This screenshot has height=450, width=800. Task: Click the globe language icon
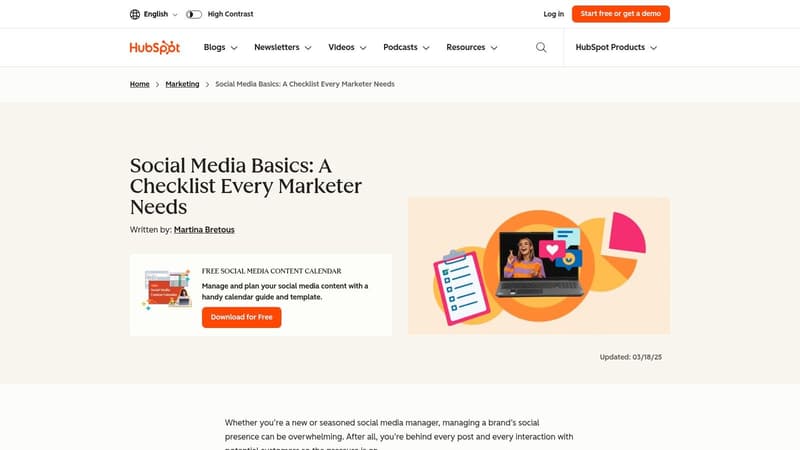coord(135,14)
